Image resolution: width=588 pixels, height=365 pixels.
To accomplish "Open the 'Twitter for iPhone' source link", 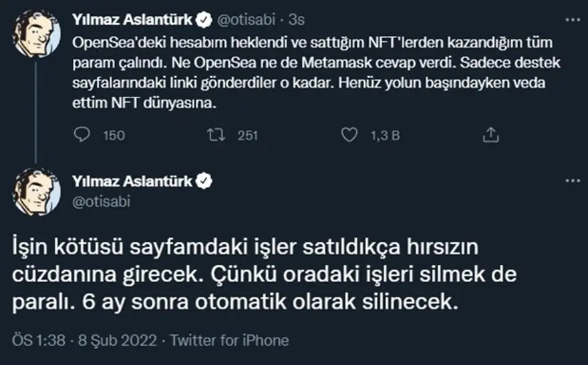I will tap(229, 340).
